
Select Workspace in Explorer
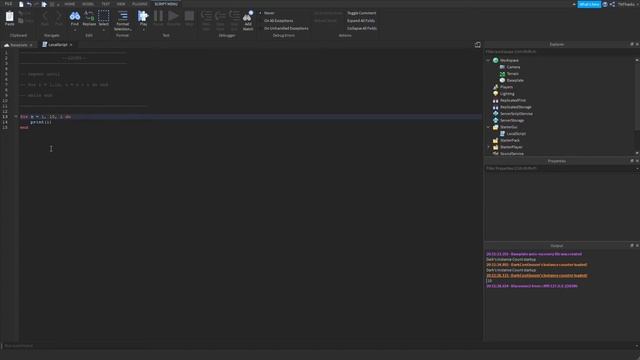pyautogui.click(x=509, y=60)
